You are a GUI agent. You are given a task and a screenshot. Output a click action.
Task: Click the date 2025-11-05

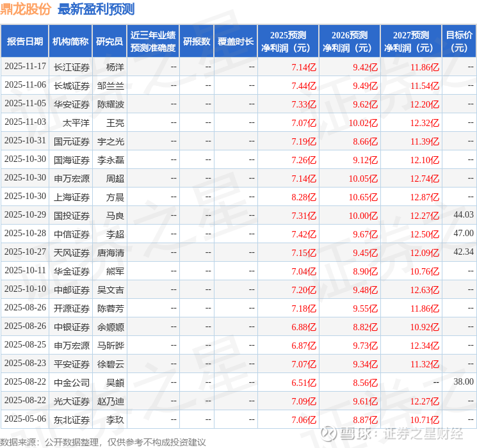pyautogui.click(x=25, y=104)
